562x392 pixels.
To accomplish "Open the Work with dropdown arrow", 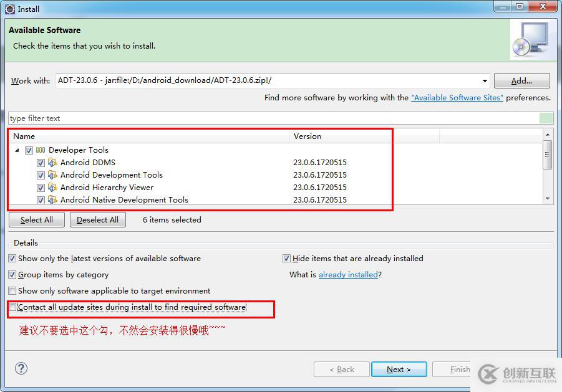I will (485, 80).
